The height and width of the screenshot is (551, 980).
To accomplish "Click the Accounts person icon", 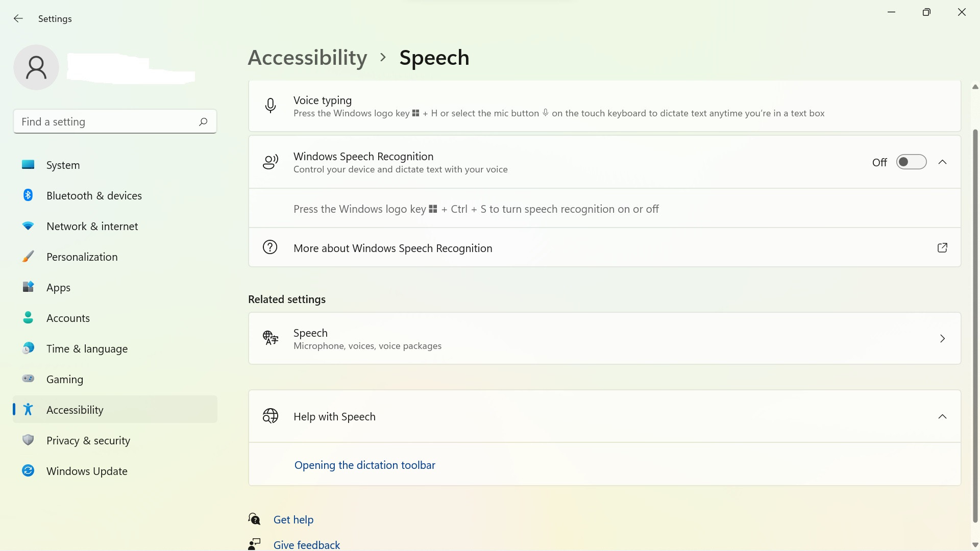I will click(x=28, y=318).
